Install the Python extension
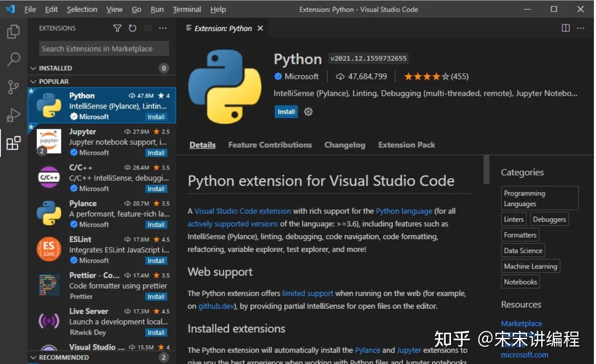This screenshot has height=364, width=596. (x=286, y=111)
